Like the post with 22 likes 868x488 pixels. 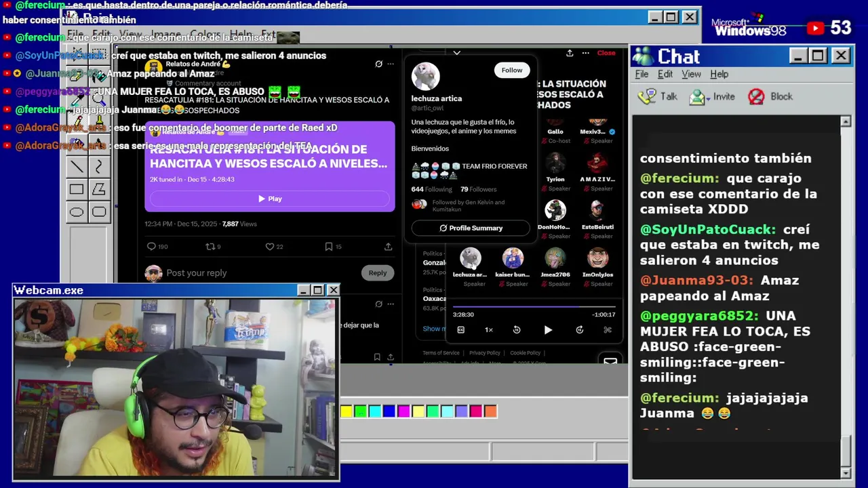[x=269, y=247]
